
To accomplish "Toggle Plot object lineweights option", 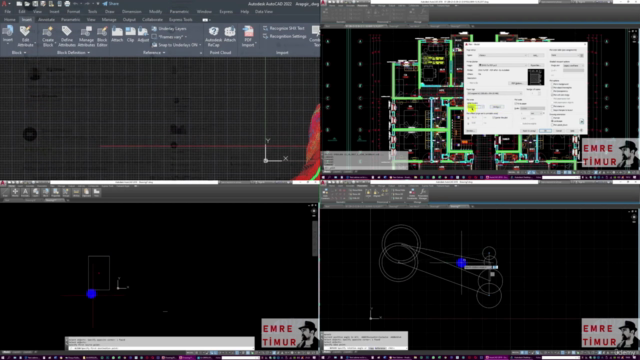I will click(x=552, y=88).
